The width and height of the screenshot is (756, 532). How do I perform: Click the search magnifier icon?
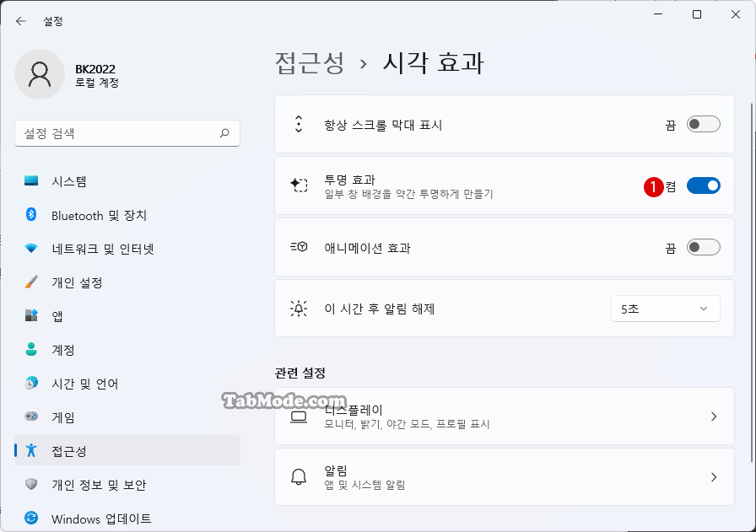pyautogui.click(x=224, y=133)
